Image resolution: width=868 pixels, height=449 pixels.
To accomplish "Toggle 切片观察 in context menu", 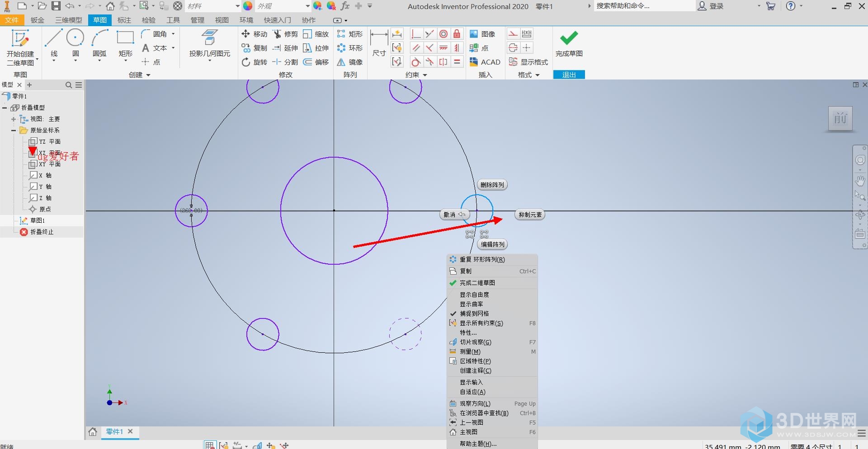I will 492,342.
